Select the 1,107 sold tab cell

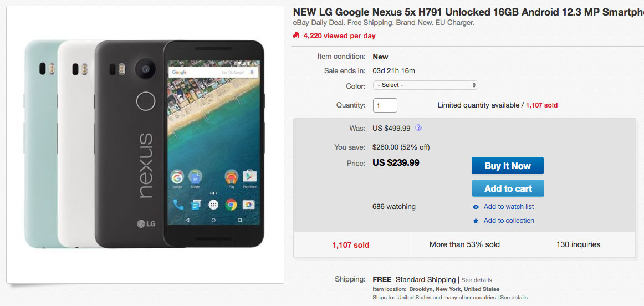point(351,244)
